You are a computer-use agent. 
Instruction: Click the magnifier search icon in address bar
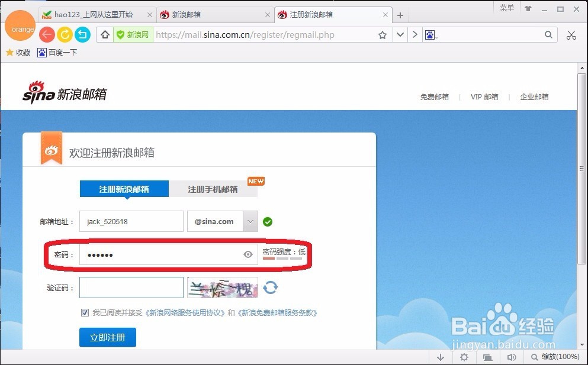(548, 35)
